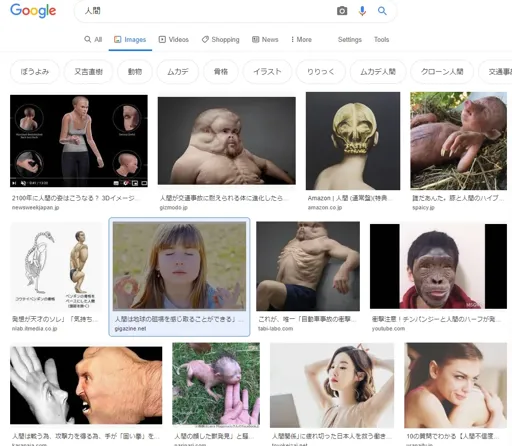Click the magnifier search button
Image resolution: width=512 pixels, height=446 pixels.
[x=382, y=11]
